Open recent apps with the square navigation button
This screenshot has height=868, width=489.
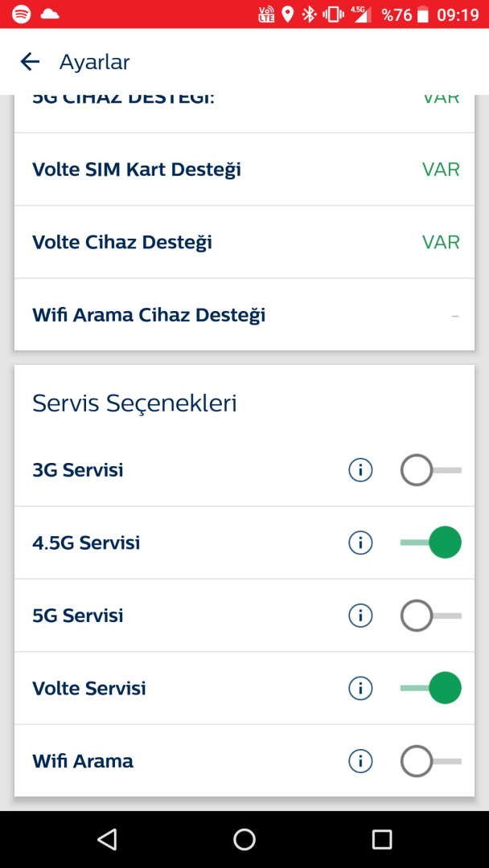pos(381,838)
